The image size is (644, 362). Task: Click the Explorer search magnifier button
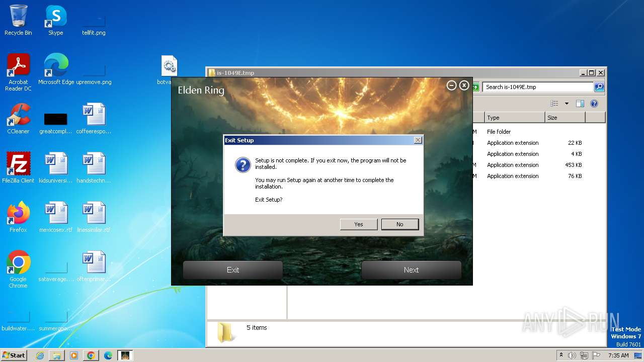[x=599, y=87]
